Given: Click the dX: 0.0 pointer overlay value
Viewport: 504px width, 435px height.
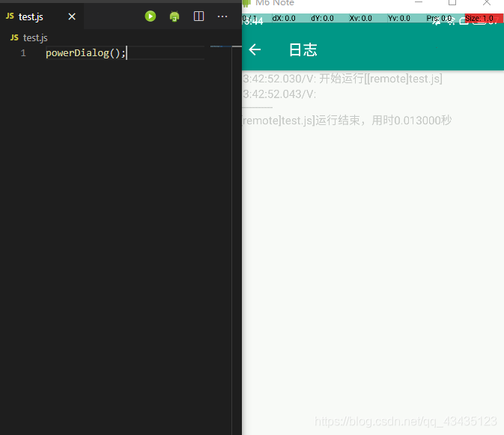Looking at the screenshot, I should 284,18.
